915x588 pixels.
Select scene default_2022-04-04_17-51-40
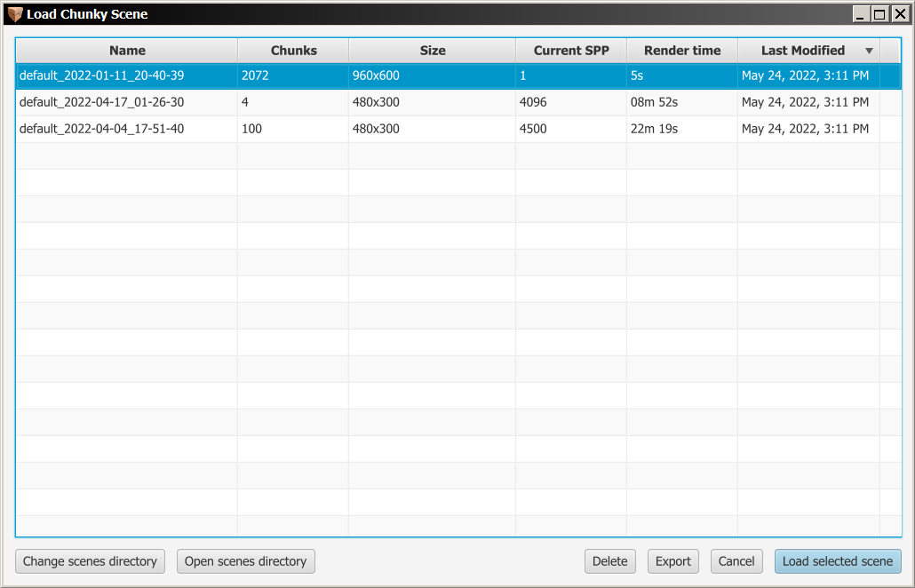tap(127, 128)
